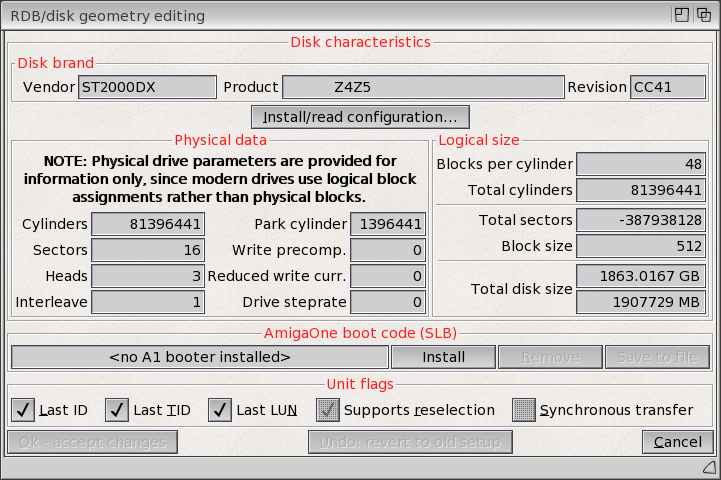
Task: Open Install/read configuration dialog
Action: tap(360, 117)
